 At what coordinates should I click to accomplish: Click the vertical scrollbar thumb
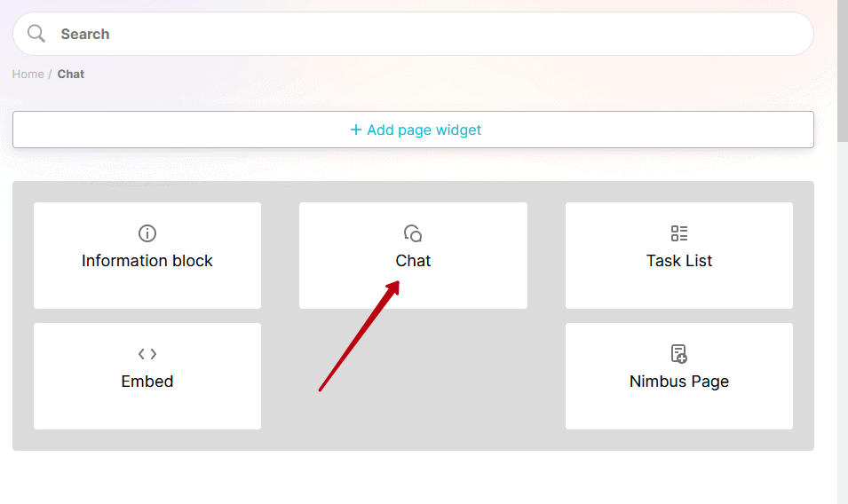[842, 71]
